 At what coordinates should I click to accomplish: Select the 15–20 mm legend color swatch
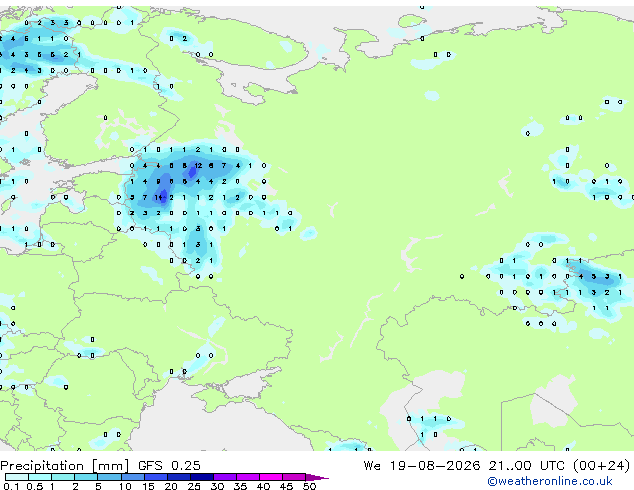[x=155, y=477]
